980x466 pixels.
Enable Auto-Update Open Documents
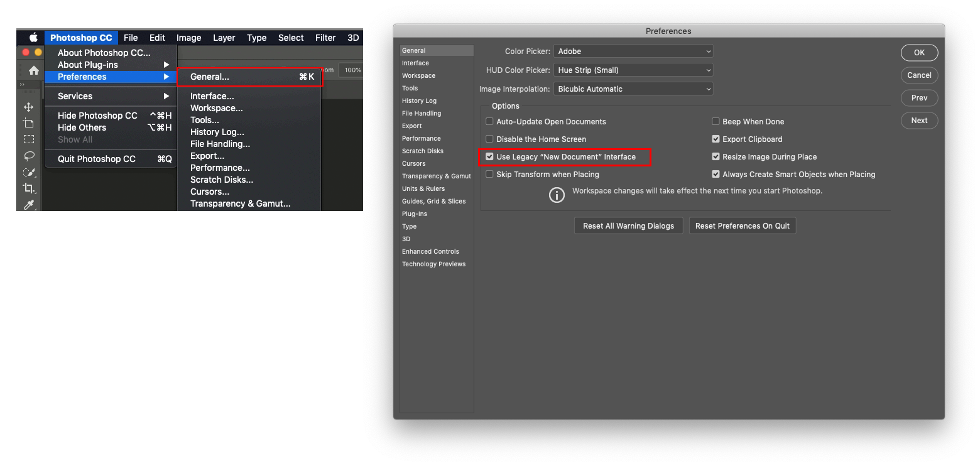tap(489, 121)
